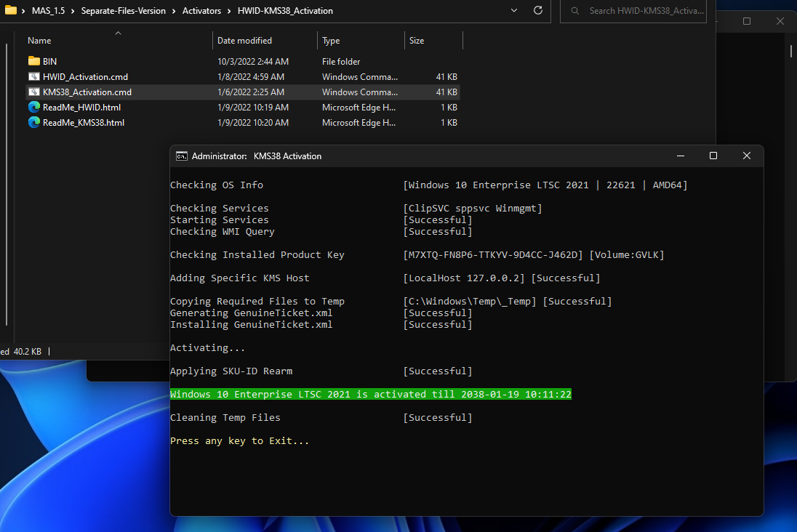Click 1/9/2022 10:20 AM date cell
The image size is (797, 532).
tap(253, 122)
